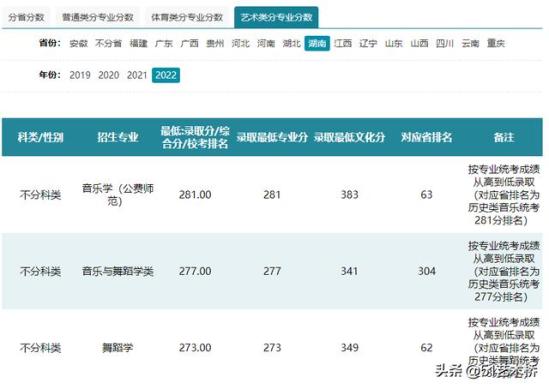Choose 不分省 option
This screenshot has height=389, width=549.
click(109, 43)
